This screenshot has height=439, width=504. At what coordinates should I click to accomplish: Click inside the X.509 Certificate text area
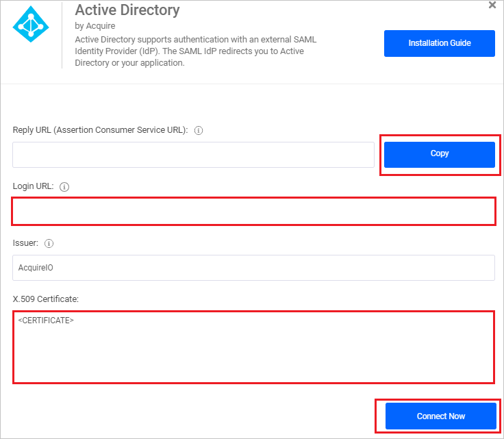[253, 347]
